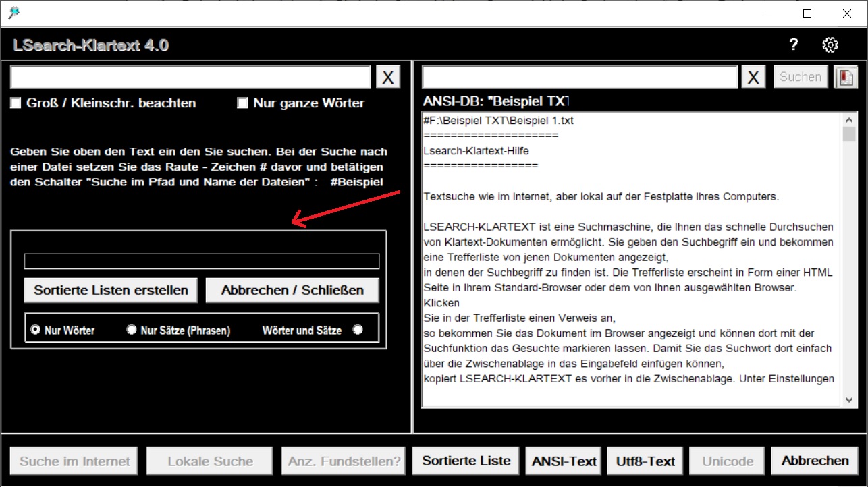Click Sortierte Listen erstellen button
This screenshot has width=868, height=487.
111,290
